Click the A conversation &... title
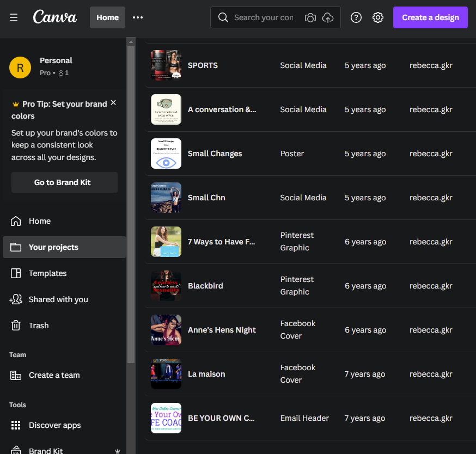The height and width of the screenshot is (454, 476). (x=222, y=109)
